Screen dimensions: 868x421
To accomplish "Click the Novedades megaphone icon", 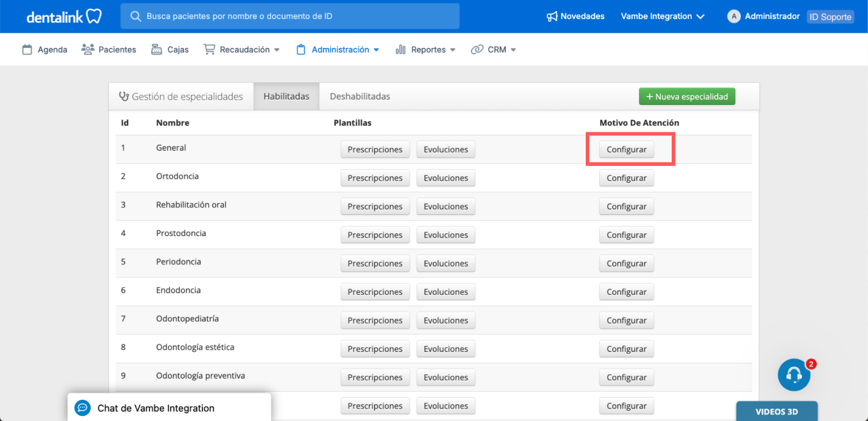I will [x=552, y=16].
